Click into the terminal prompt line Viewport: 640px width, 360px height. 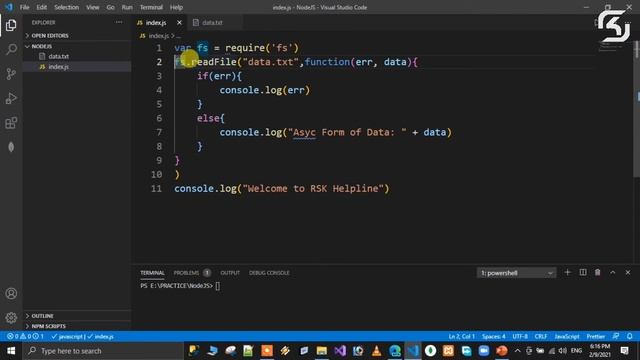point(180,286)
